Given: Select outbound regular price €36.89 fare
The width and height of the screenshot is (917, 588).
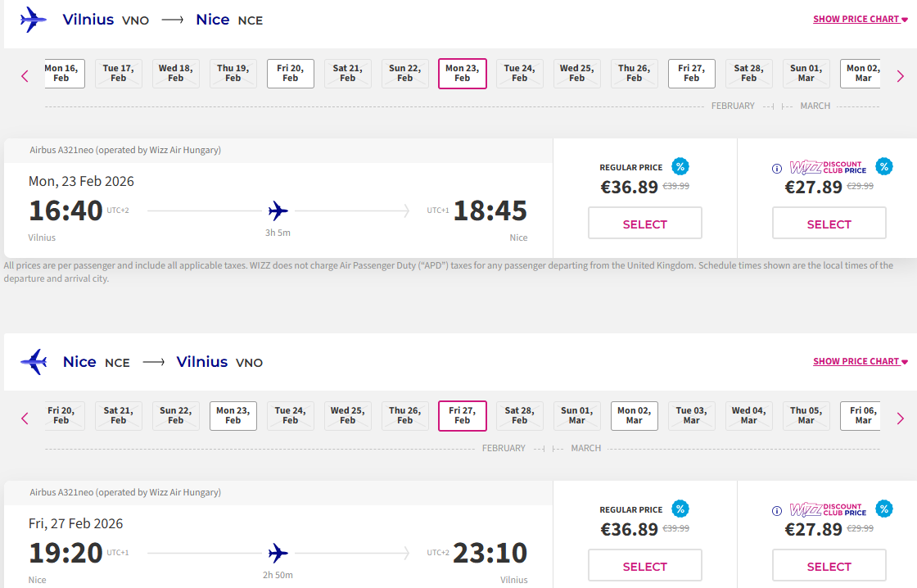Looking at the screenshot, I should [x=645, y=224].
